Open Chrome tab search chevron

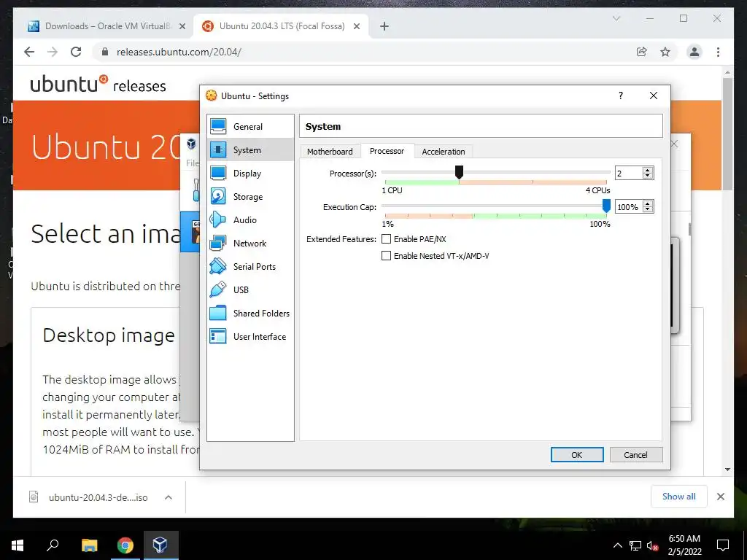click(x=616, y=18)
